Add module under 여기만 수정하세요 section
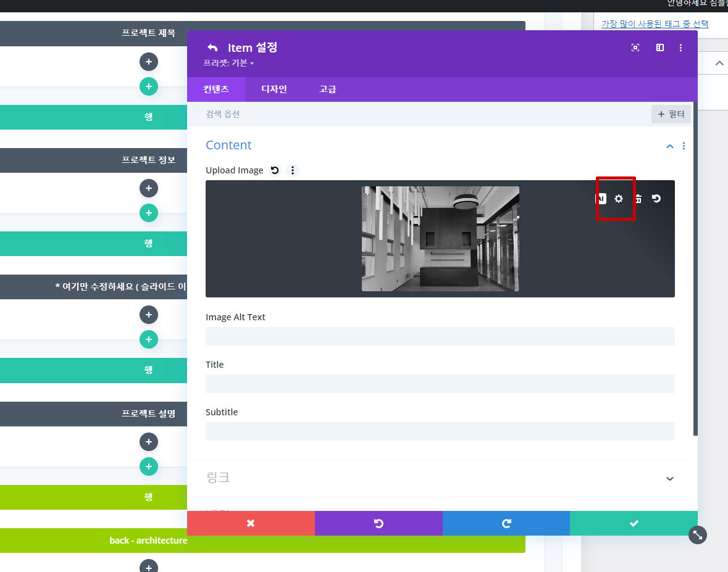 [x=149, y=315]
